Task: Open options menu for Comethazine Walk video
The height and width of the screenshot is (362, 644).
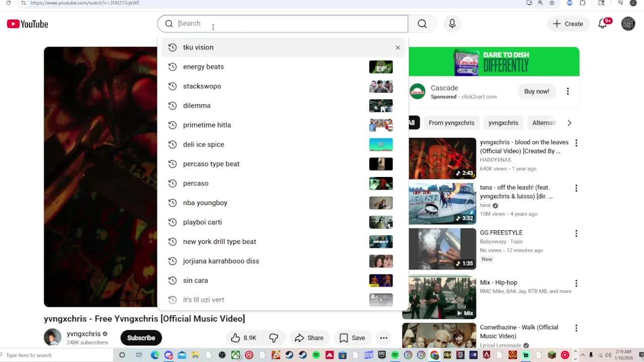Action: click(576, 328)
